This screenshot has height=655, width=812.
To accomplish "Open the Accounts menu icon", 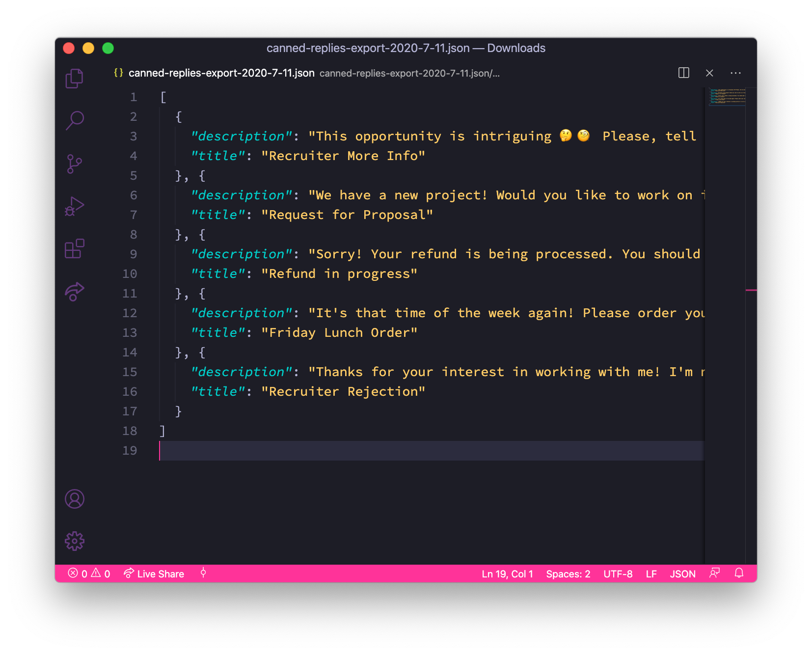I will point(74,499).
